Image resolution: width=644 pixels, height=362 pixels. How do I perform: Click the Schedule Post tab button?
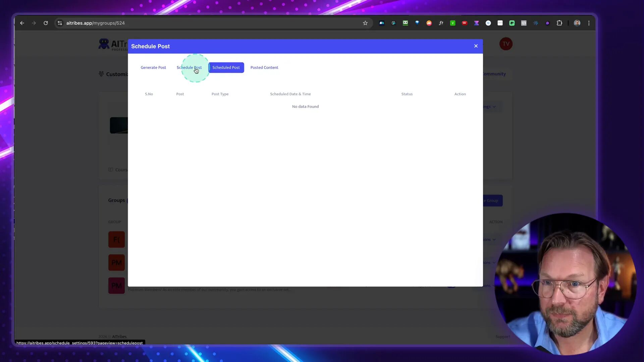click(x=189, y=67)
